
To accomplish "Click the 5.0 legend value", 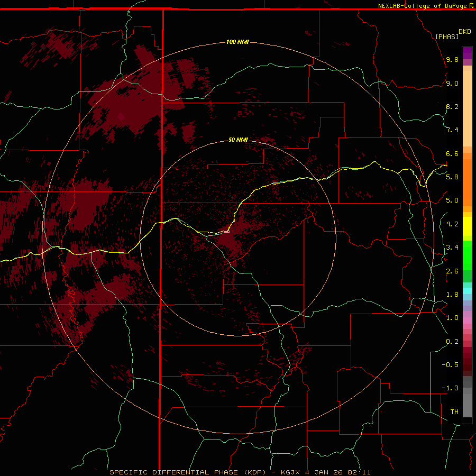I will click(452, 200).
